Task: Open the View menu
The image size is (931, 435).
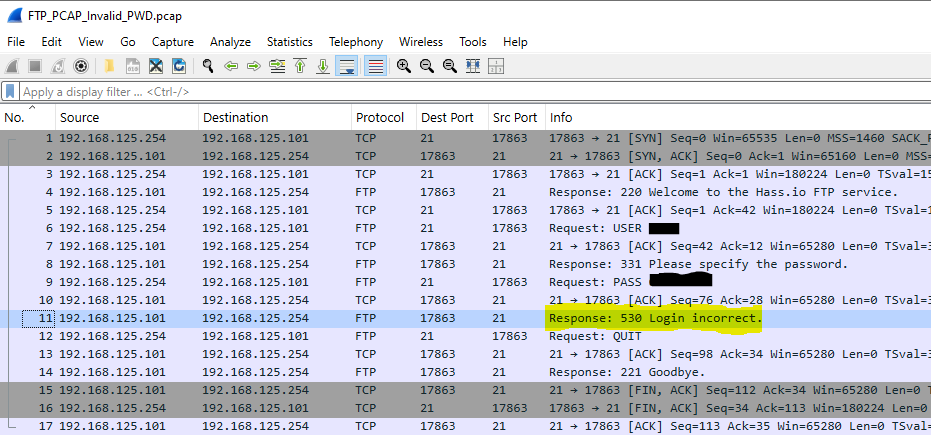Action: [91, 42]
